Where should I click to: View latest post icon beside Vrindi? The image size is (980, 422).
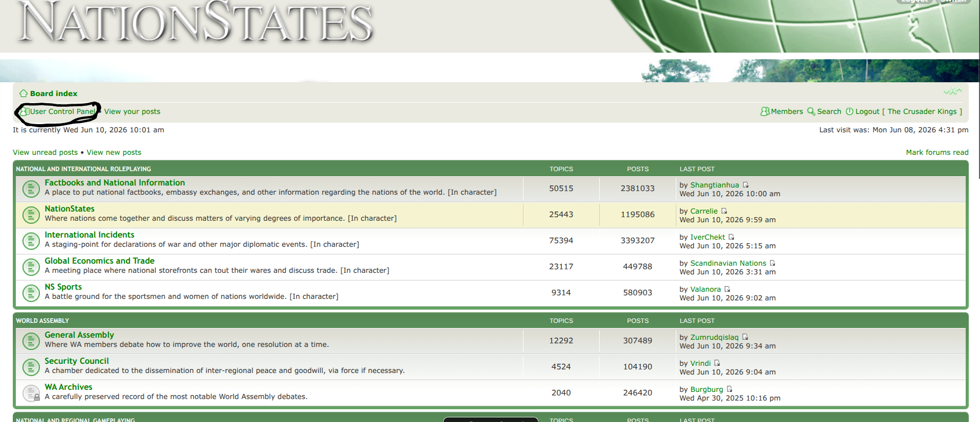717,363
